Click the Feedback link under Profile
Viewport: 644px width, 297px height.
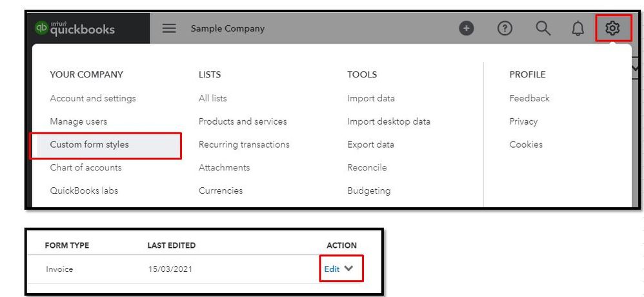[x=529, y=98]
